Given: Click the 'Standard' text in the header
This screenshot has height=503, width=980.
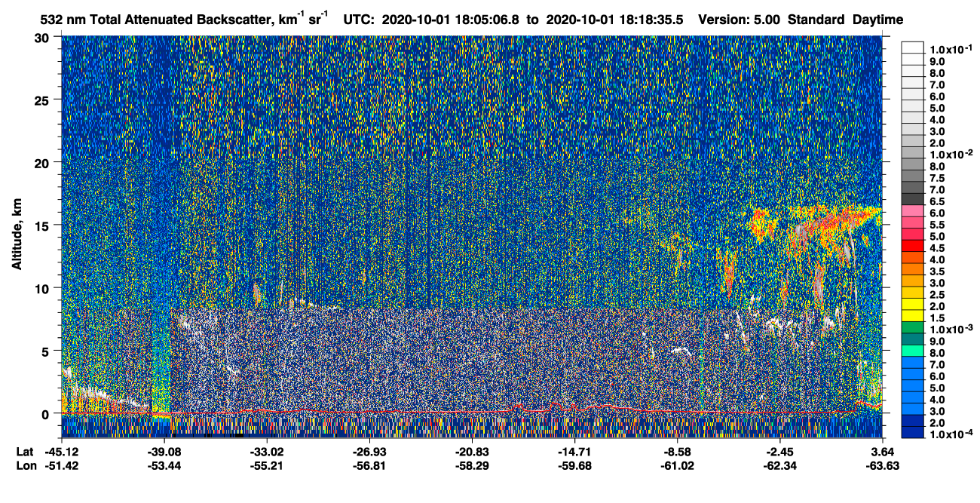Looking at the screenshot, I should 816,20.
